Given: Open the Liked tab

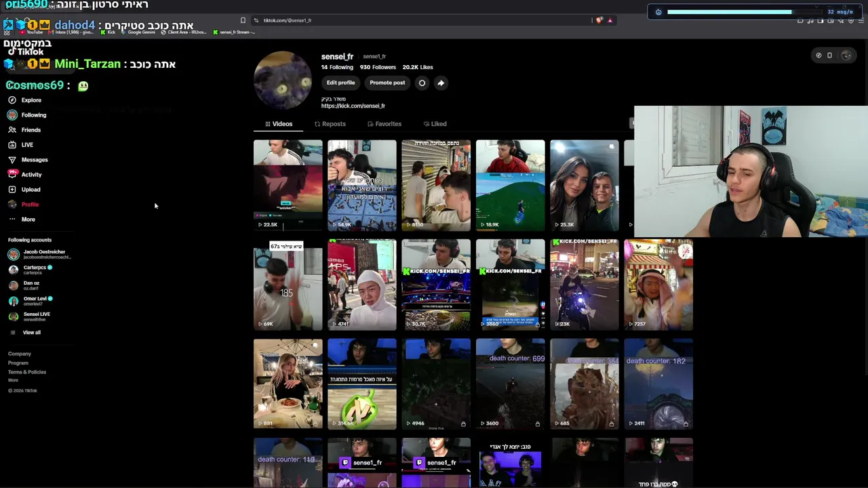Looking at the screenshot, I should pos(435,124).
